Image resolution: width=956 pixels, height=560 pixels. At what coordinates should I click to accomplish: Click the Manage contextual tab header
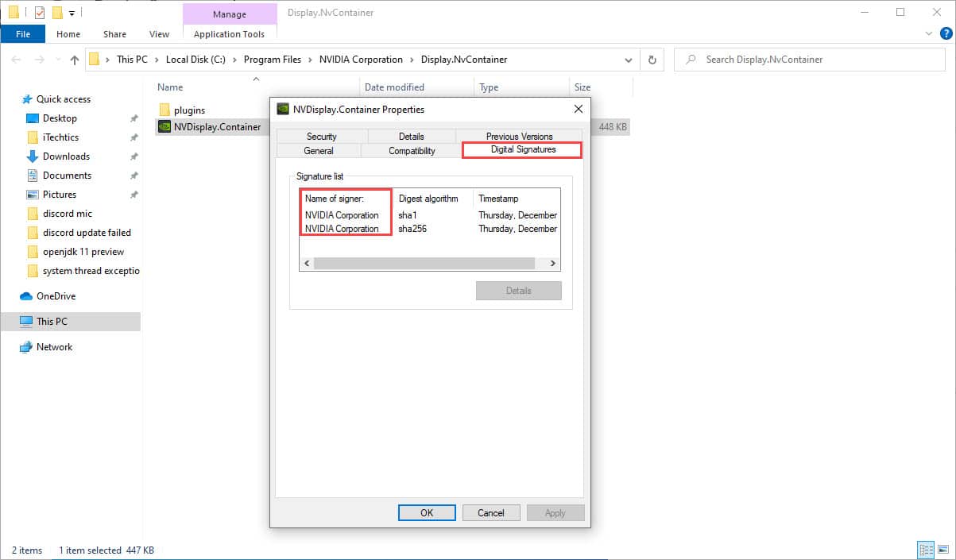click(x=229, y=14)
